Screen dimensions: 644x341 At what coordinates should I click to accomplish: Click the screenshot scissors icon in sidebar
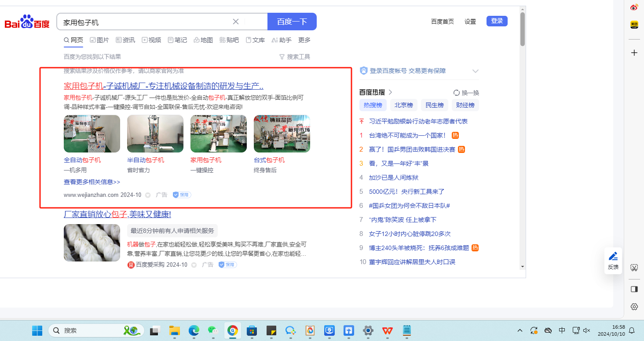pyautogui.click(x=634, y=268)
